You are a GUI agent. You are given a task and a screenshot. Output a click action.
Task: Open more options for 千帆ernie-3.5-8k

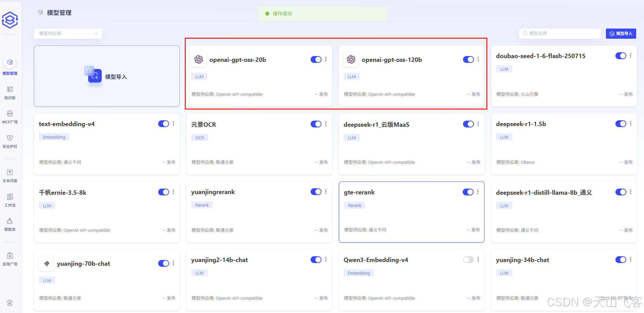174,192
